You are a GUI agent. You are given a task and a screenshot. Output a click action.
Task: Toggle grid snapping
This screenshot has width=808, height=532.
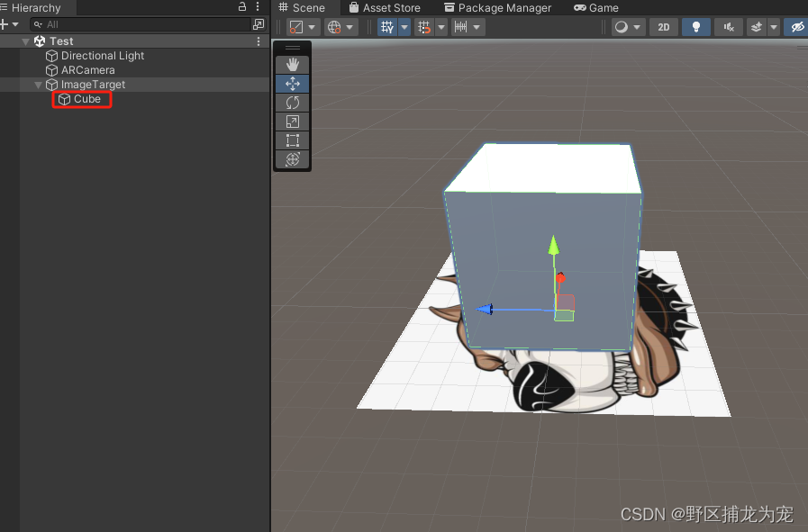[x=424, y=27]
